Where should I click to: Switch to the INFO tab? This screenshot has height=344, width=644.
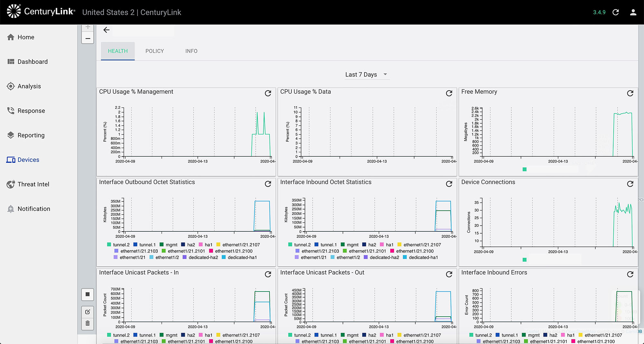[191, 51]
